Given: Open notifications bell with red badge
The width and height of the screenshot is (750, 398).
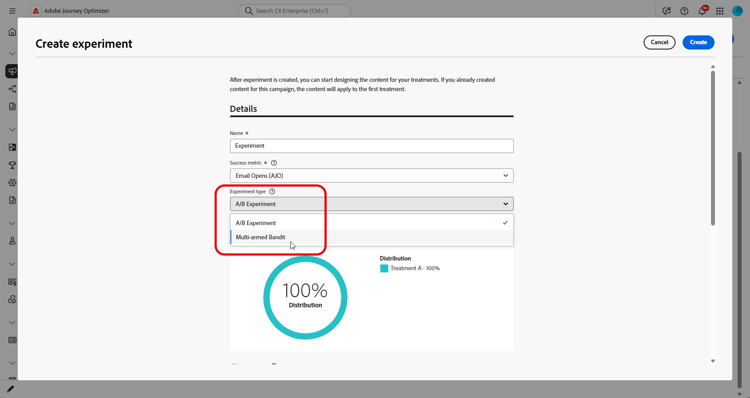Looking at the screenshot, I should (x=702, y=11).
